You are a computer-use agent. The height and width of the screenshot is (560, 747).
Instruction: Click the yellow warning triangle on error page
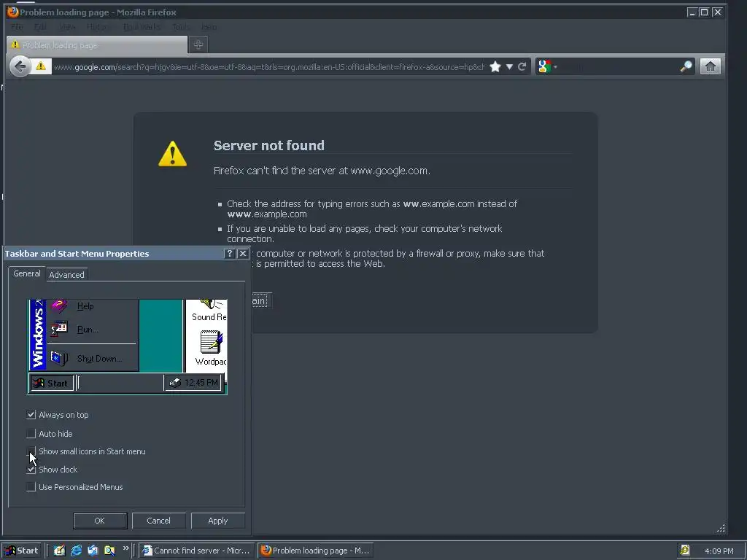(x=172, y=154)
